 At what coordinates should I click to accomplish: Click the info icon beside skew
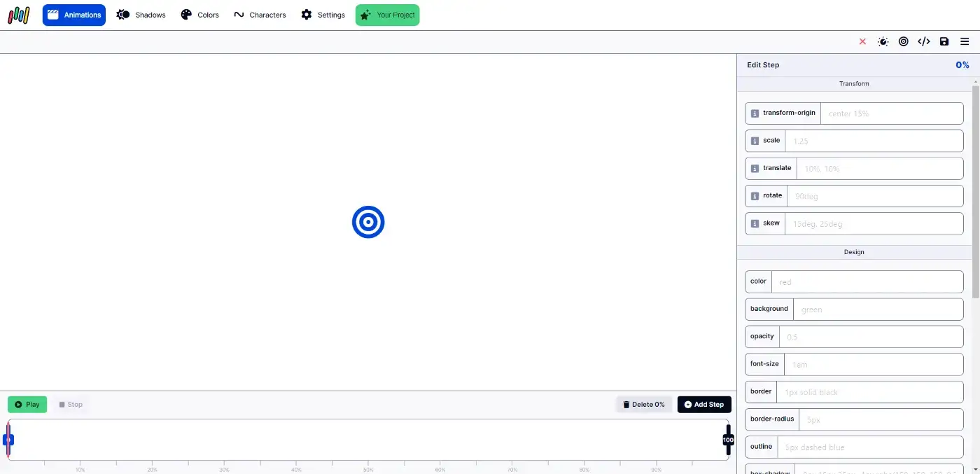(x=755, y=223)
